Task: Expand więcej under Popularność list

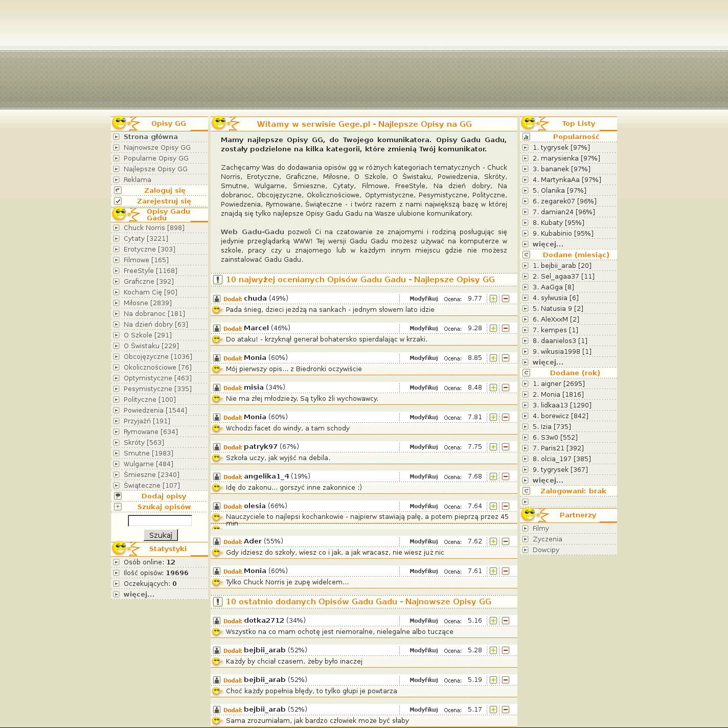Action: tap(548, 244)
